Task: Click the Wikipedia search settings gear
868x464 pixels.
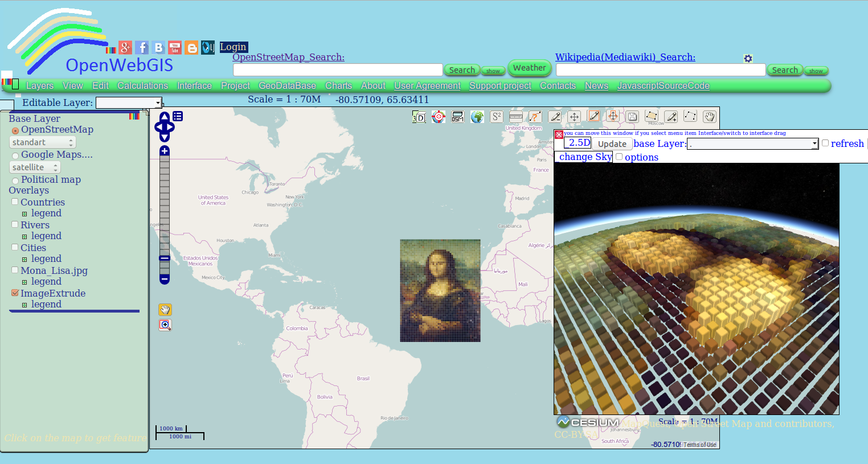Action: [748, 59]
